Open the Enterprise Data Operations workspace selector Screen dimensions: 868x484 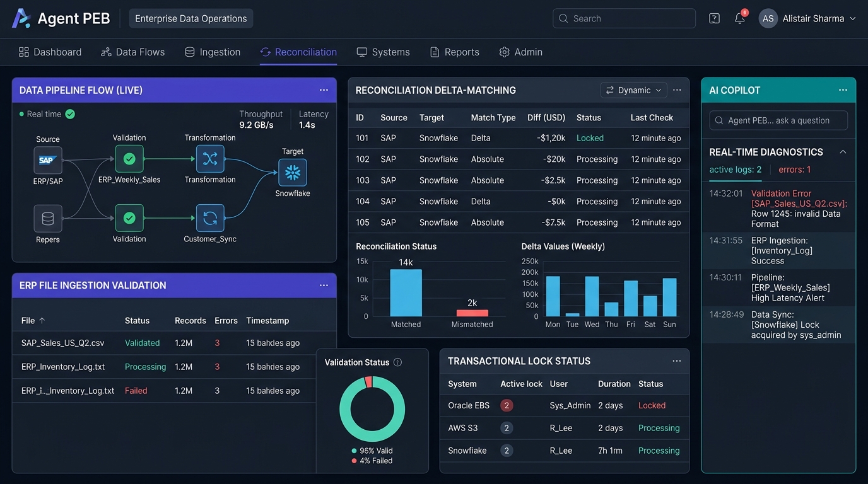tap(191, 18)
